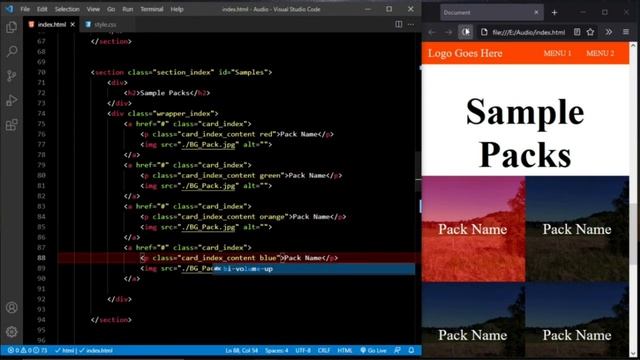Click Logo Goes Here on webpage

click(x=465, y=53)
